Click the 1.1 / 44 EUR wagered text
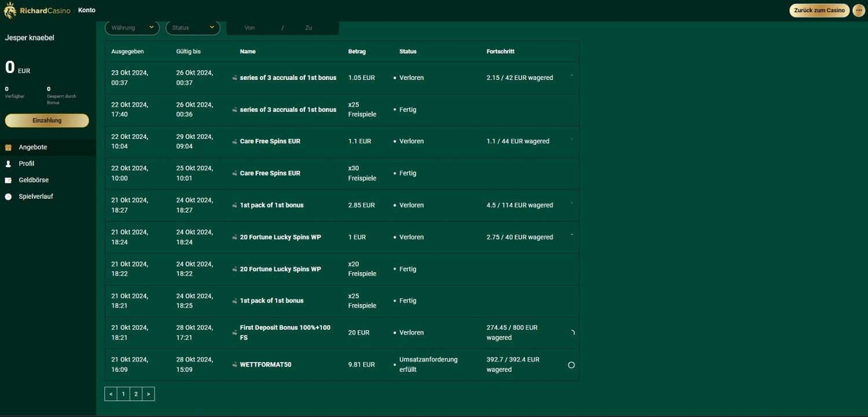The image size is (868, 417). (x=518, y=141)
